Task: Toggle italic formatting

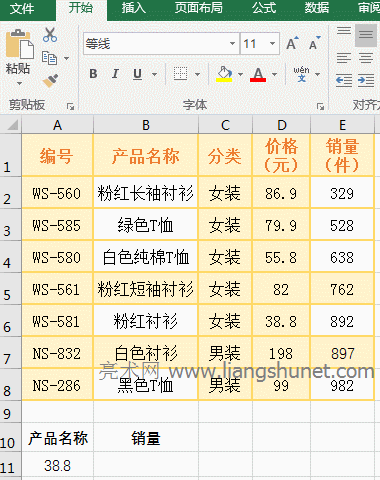Action: (115, 74)
